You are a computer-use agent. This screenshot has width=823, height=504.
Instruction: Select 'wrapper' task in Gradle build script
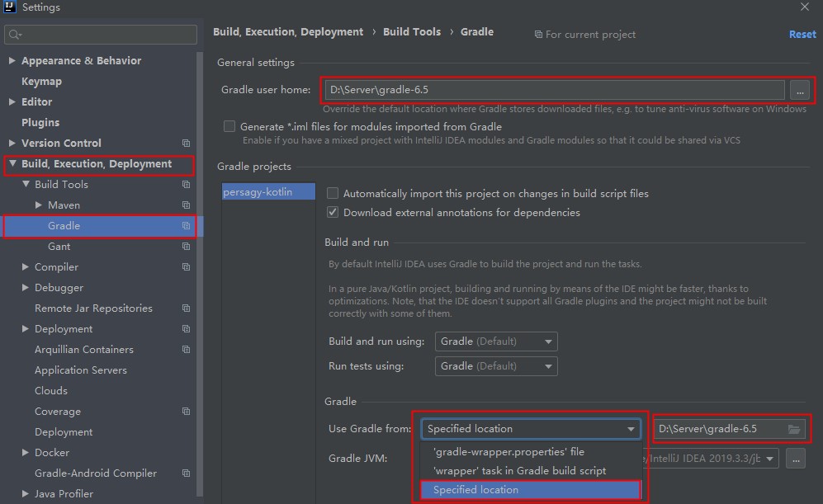point(519,471)
